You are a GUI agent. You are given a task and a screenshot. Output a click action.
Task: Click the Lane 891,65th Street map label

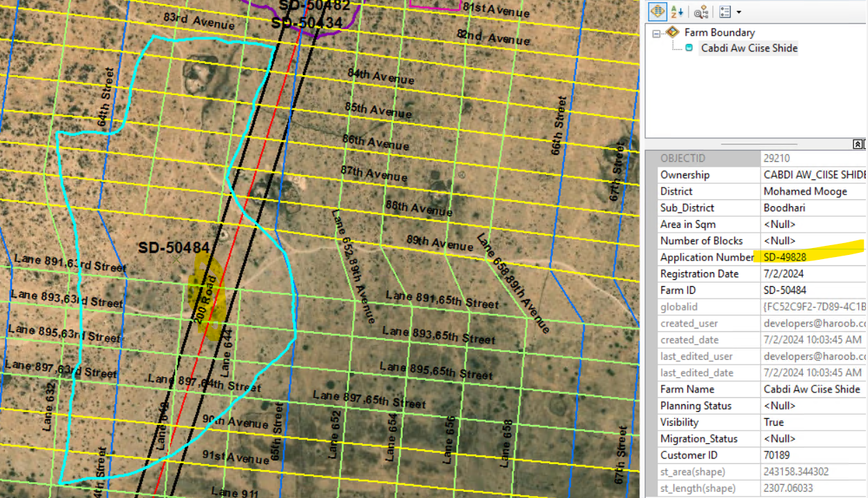pos(442,299)
